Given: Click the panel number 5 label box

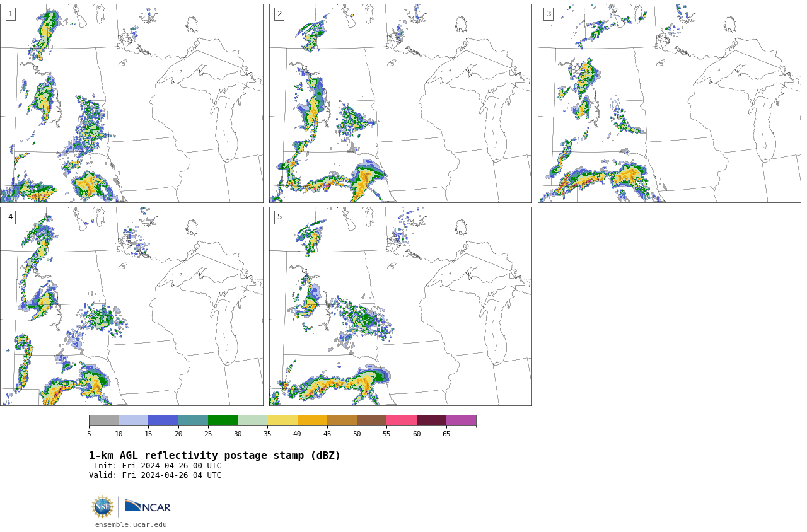Looking at the screenshot, I should pos(279,217).
